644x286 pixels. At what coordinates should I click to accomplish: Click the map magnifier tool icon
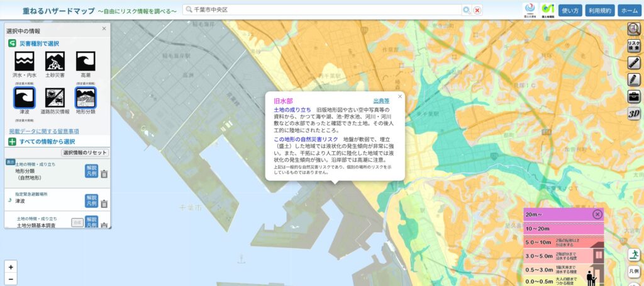[634, 28]
